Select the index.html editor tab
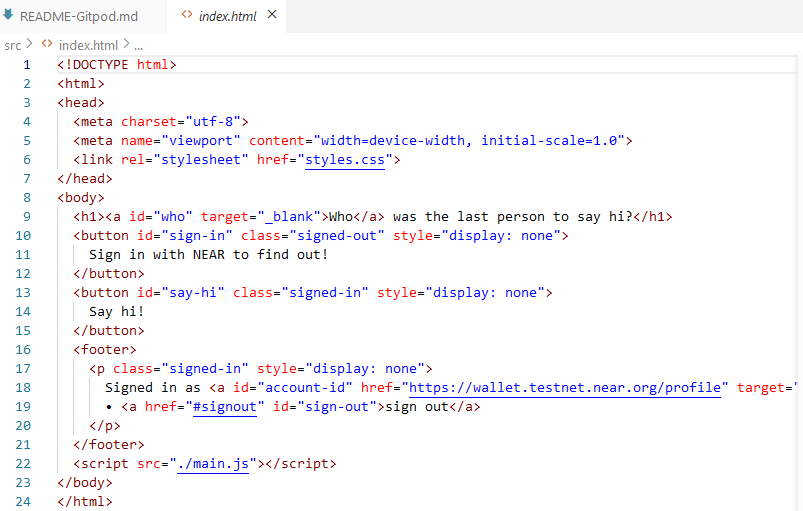This screenshot has height=511, width=803. tap(227, 17)
